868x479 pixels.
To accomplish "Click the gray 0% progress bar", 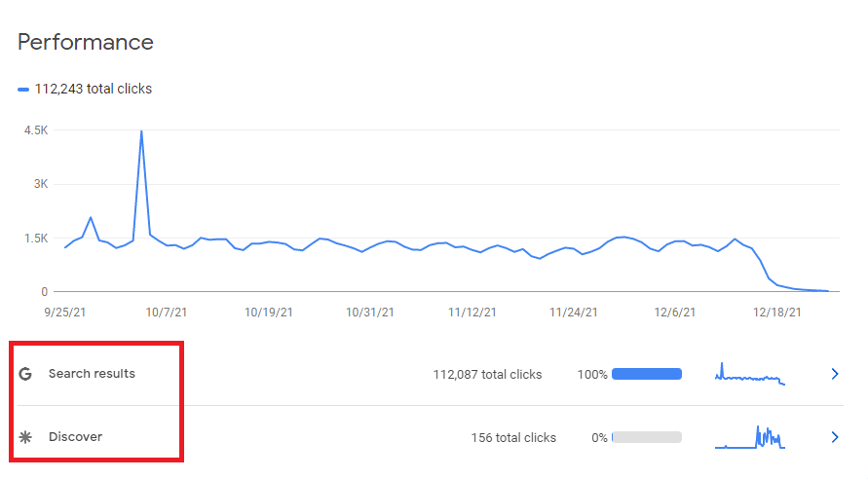I will tap(647, 437).
